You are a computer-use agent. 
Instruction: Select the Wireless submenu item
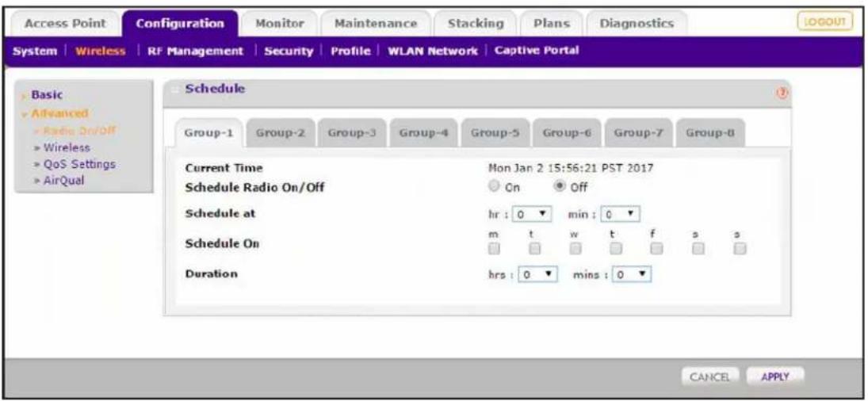coord(101,52)
